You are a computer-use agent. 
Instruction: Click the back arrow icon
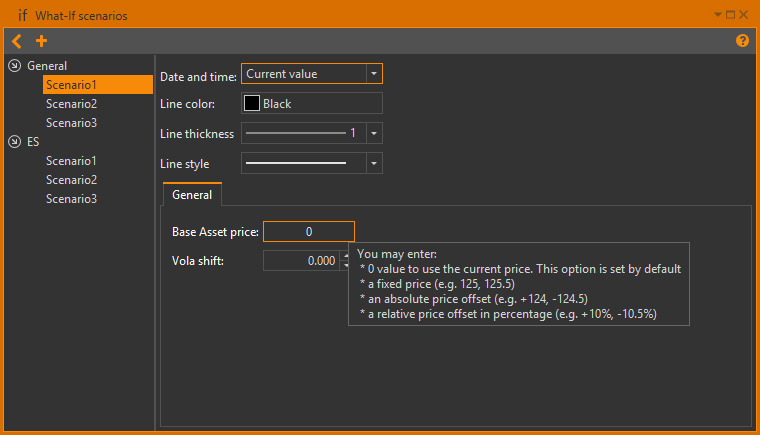pyautogui.click(x=16, y=41)
